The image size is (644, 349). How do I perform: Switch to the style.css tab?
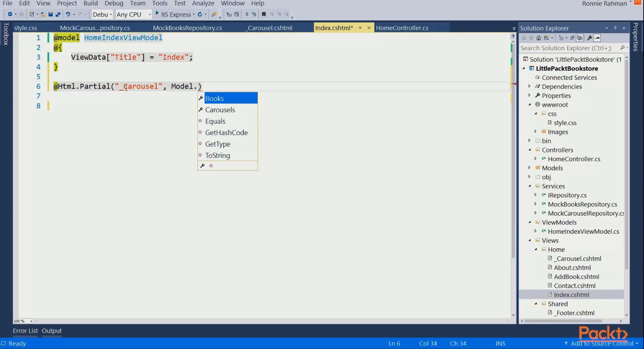[x=26, y=28]
